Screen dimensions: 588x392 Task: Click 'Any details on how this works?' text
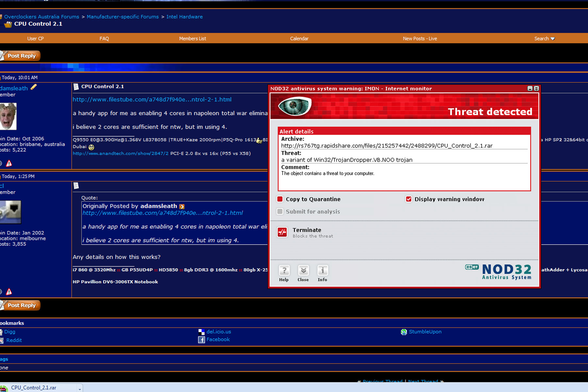(x=117, y=257)
